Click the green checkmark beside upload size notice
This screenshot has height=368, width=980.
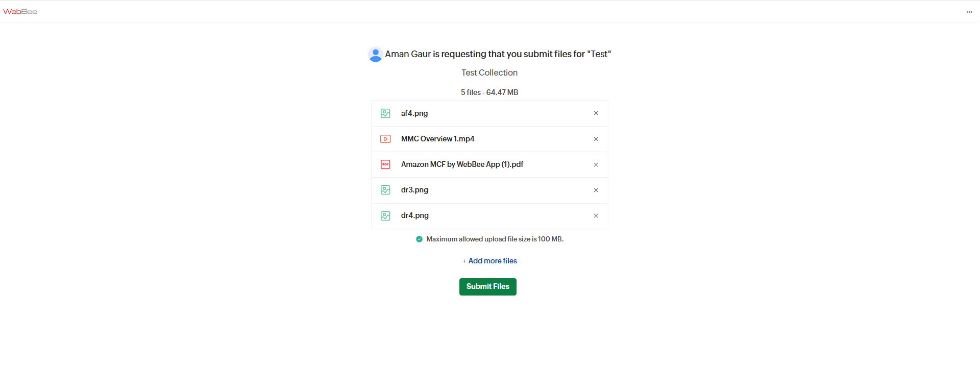pyautogui.click(x=419, y=239)
